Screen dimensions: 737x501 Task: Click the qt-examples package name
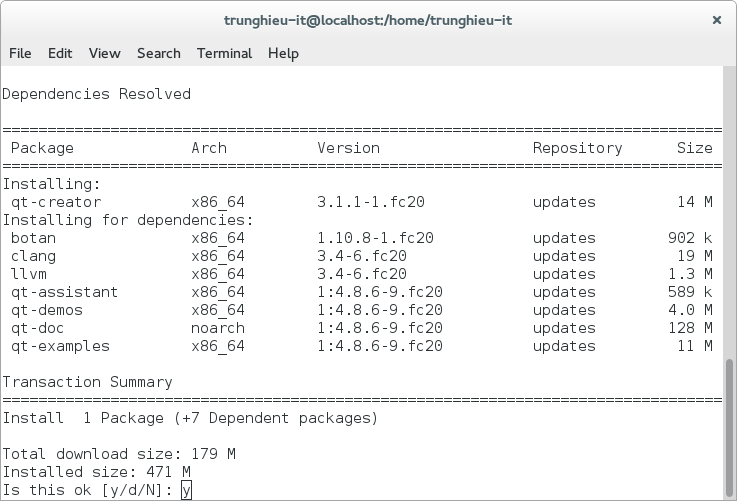tap(60, 346)
